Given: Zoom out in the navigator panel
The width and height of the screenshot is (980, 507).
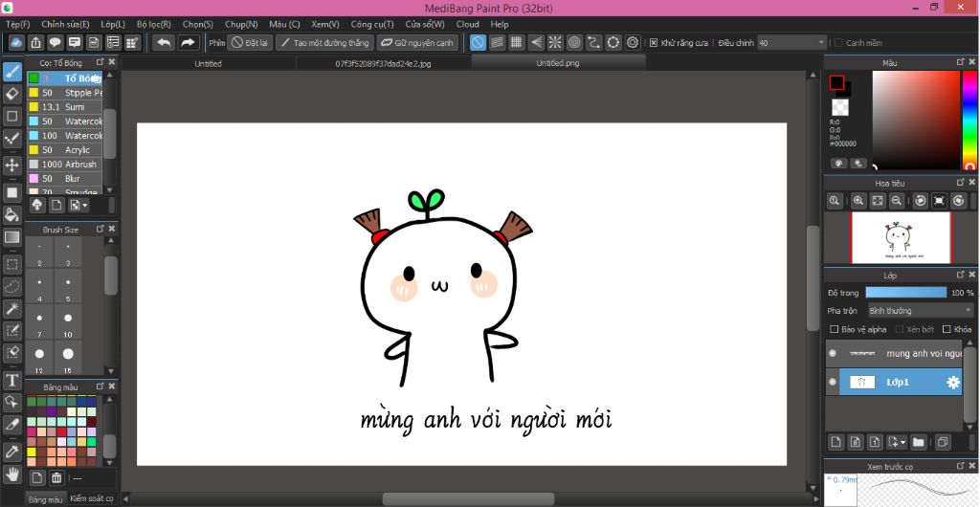Looking at the screenshot, I should click(x=896, y=201).
